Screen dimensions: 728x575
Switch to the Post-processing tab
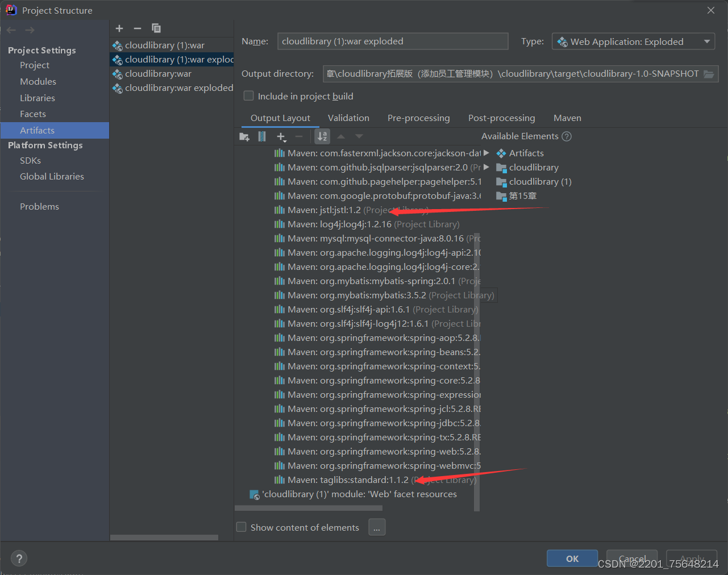tap(502, 118)
